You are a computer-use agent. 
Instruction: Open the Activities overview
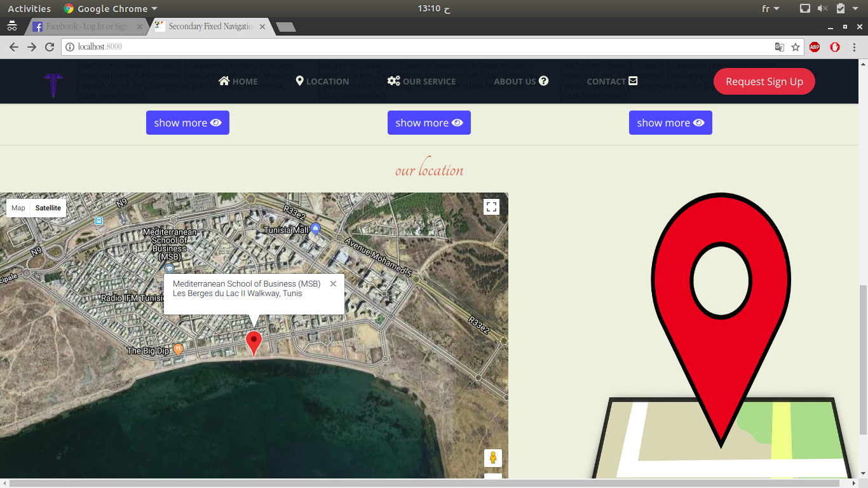point(29,9)
